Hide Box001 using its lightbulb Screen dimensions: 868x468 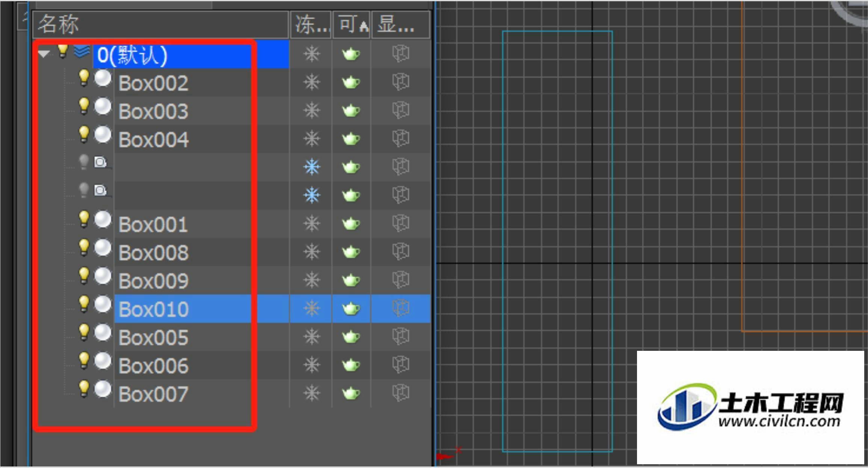(x=84, y=219)
